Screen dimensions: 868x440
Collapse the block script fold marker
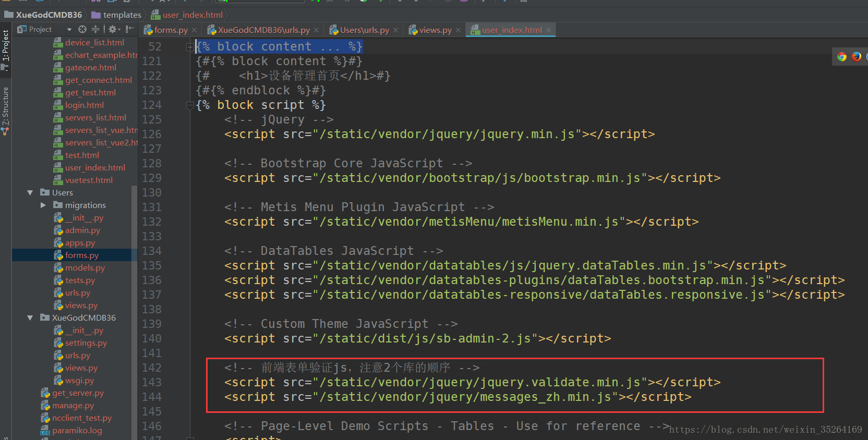[x=190, y=105]
